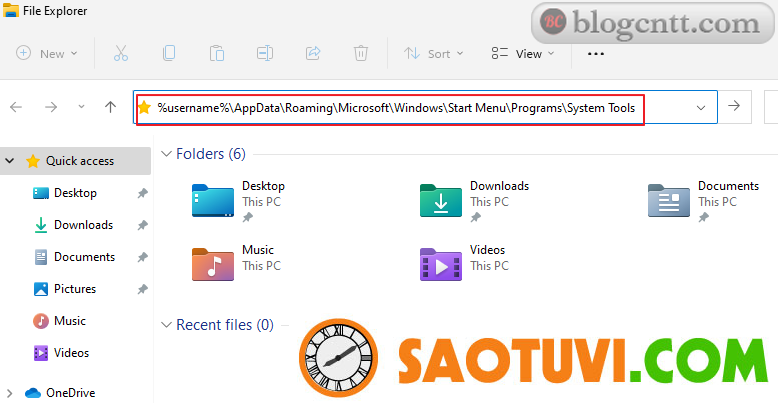Screen dimensions: 778x403
Task: Click the Folders (6) group heading
Action: [211, 154]
